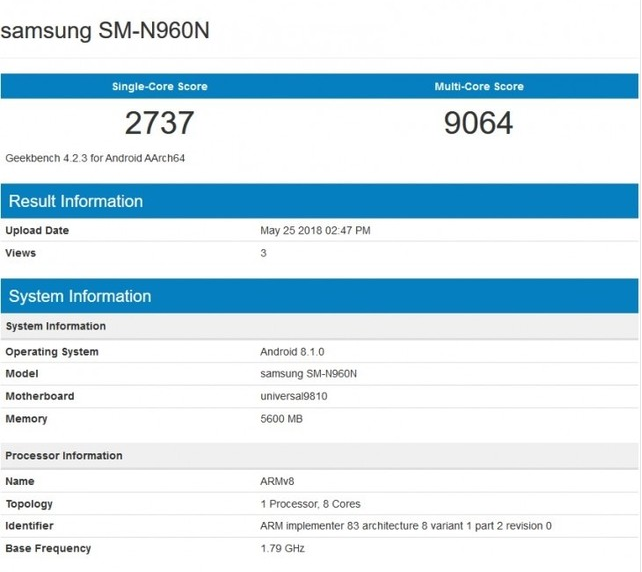Click the Model value in System Information table
Screen dimensions: 642x572
pos(309,374)
